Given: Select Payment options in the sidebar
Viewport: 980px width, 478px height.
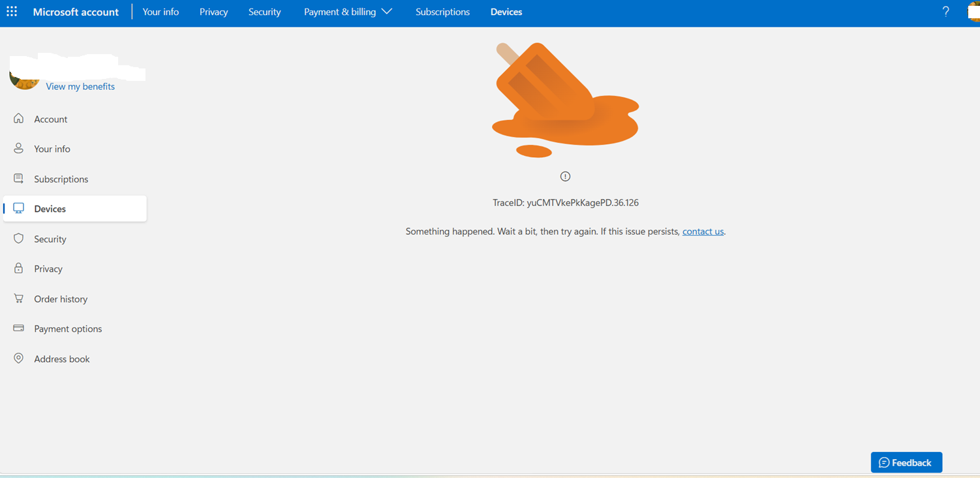Looking at the screenshot, I should 75,329.
